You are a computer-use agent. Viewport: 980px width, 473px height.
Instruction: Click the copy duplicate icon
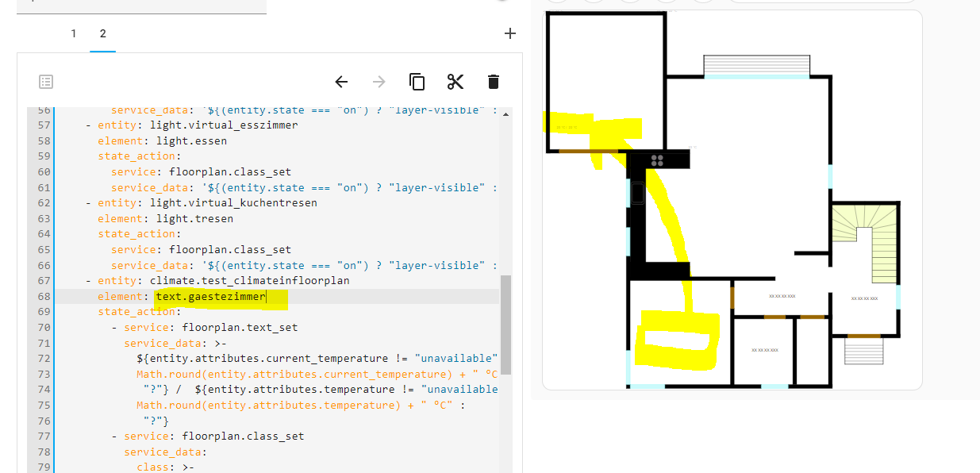coord(417,81)
